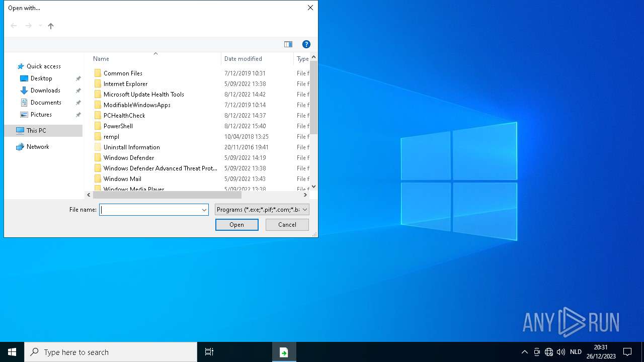
Task: Open the Windows Start menu
Action: tap(12, 352)
